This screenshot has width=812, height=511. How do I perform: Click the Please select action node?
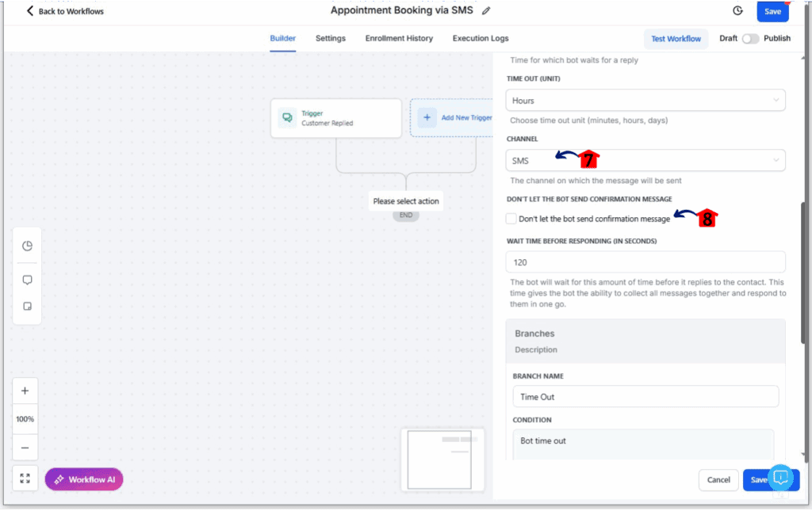pos(405,201)
